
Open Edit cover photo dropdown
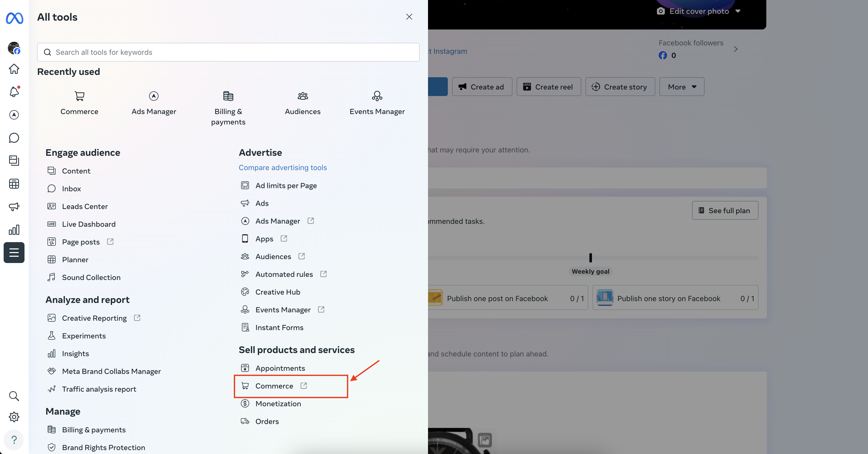pyautogui.click(x=699, y=11)
